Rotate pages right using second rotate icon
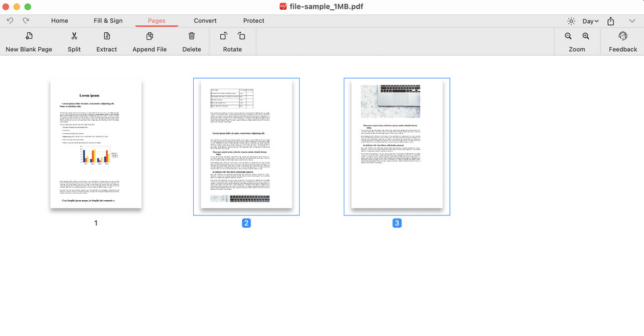Image resolution: width=644 pixels, height=336 pixels. [x=241, y=36]
